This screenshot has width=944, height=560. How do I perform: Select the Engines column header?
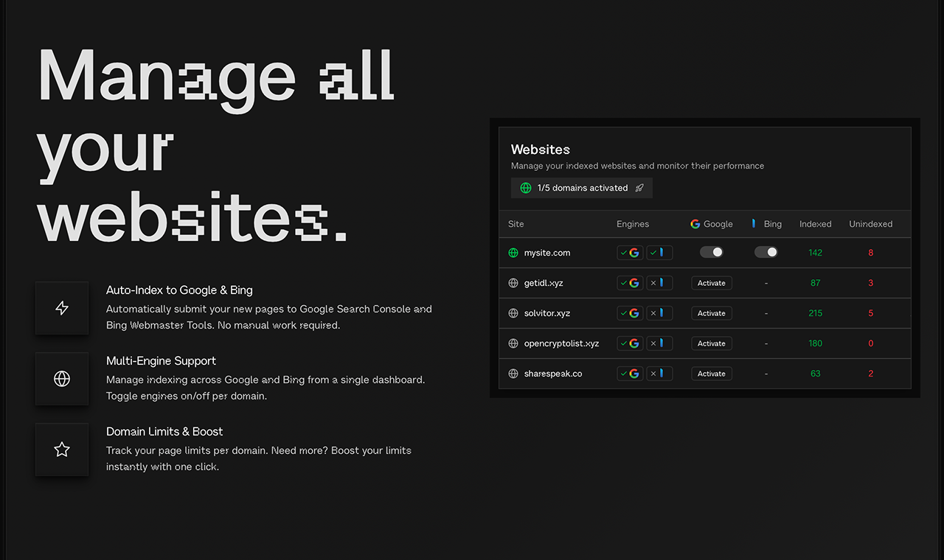pos(632,223)
